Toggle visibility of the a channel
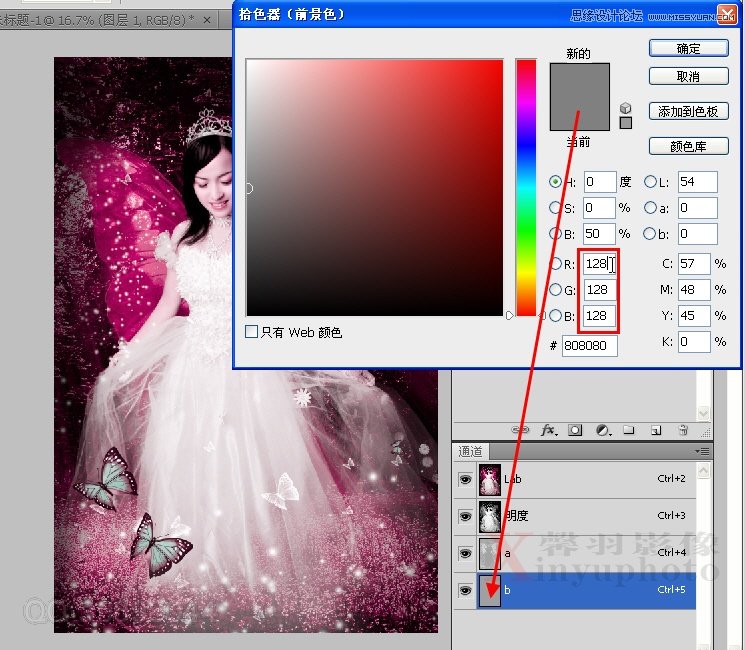Image resolution: width=745 pixels, height=650 pixels. [465, 553]
